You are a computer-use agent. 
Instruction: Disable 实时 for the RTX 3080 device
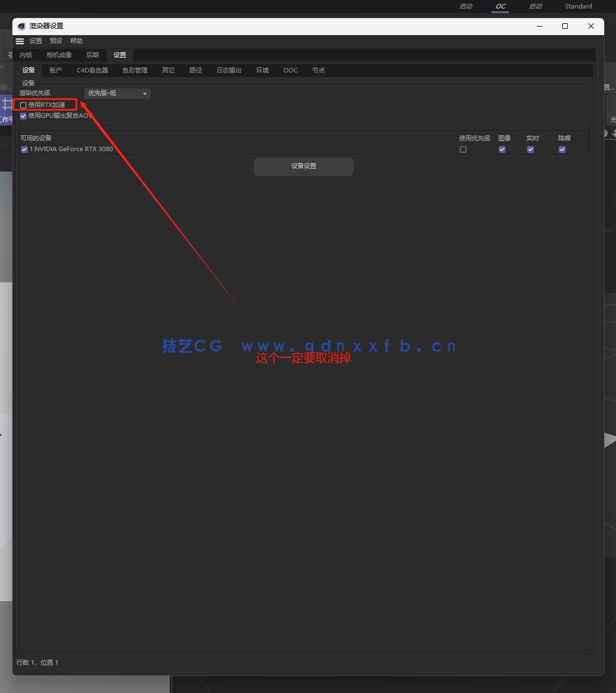[531, 149]
